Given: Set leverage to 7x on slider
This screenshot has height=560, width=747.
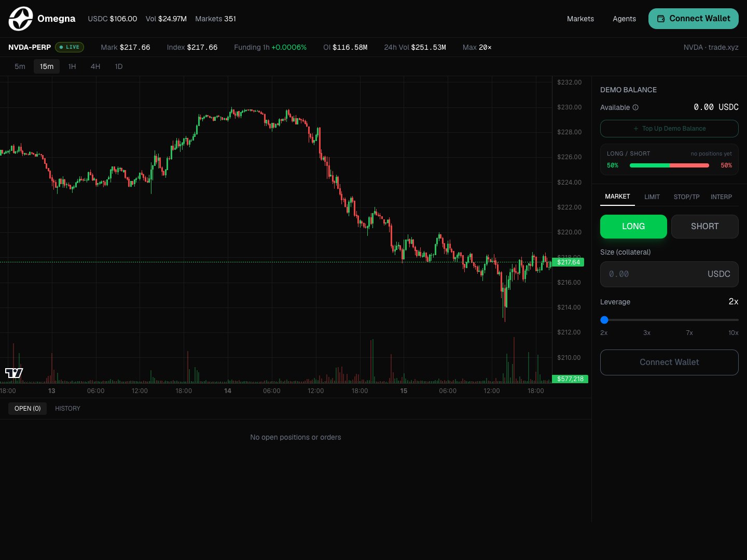Looking at the screenshot, I should coord(689,333).
